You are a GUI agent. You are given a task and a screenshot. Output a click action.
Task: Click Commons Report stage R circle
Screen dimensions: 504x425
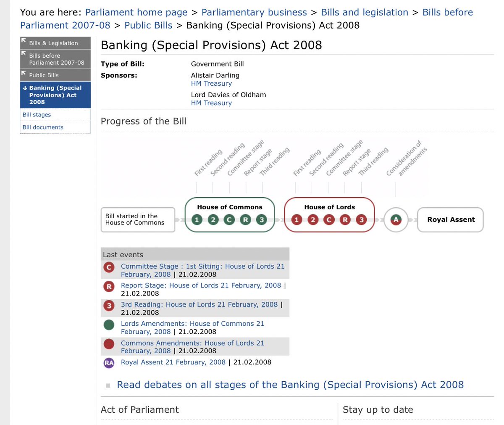coord(246,219)
